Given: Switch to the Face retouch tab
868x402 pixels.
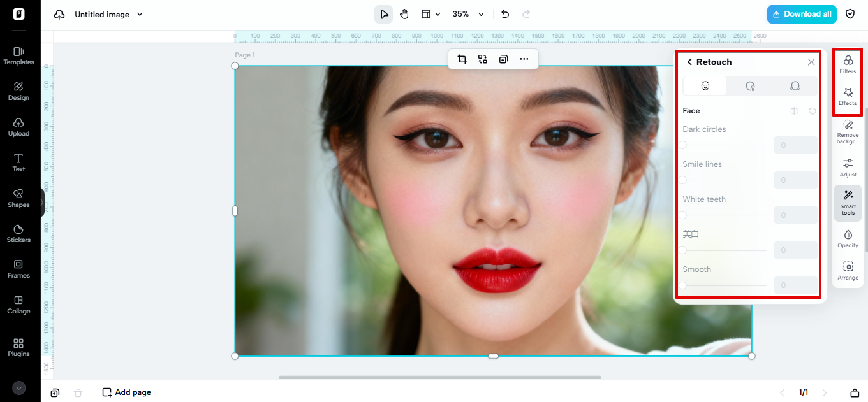Looking at the screenshot, I should [705, 86].
